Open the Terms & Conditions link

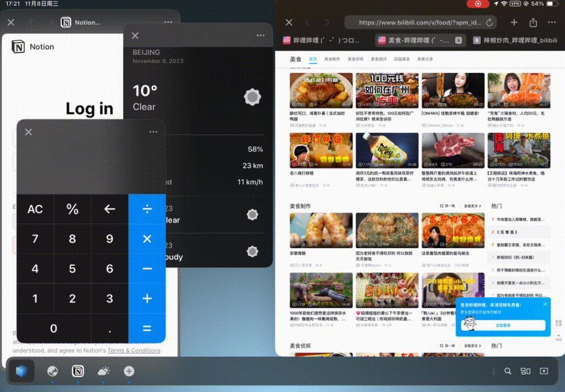click(134, 350)
